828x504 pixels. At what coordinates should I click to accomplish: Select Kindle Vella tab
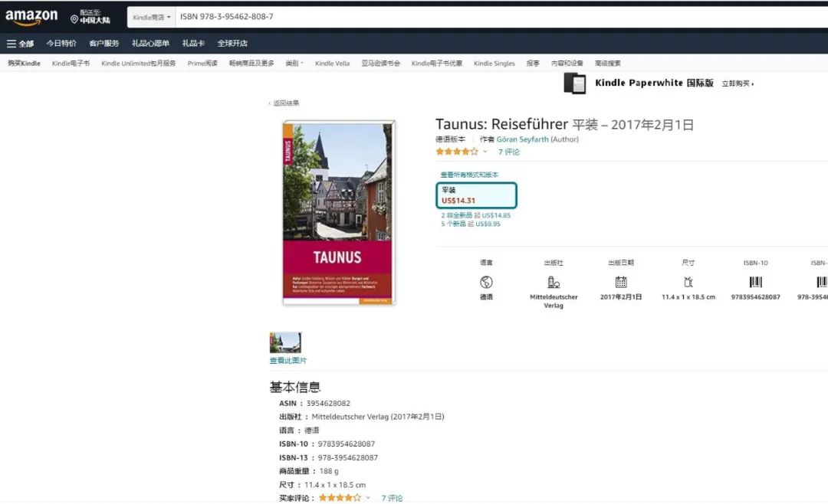tap(332, 64)
